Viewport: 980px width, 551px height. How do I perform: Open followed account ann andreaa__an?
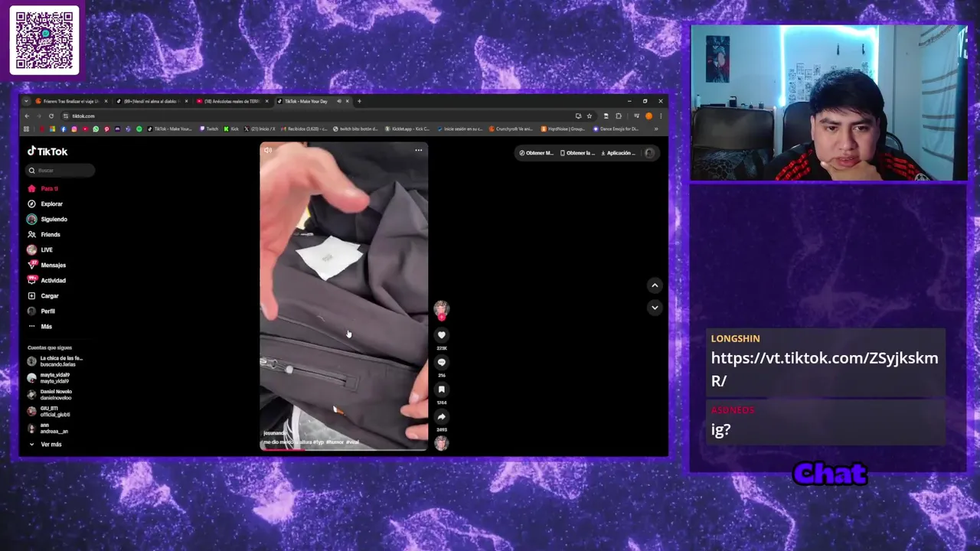[x=47, y=429]
